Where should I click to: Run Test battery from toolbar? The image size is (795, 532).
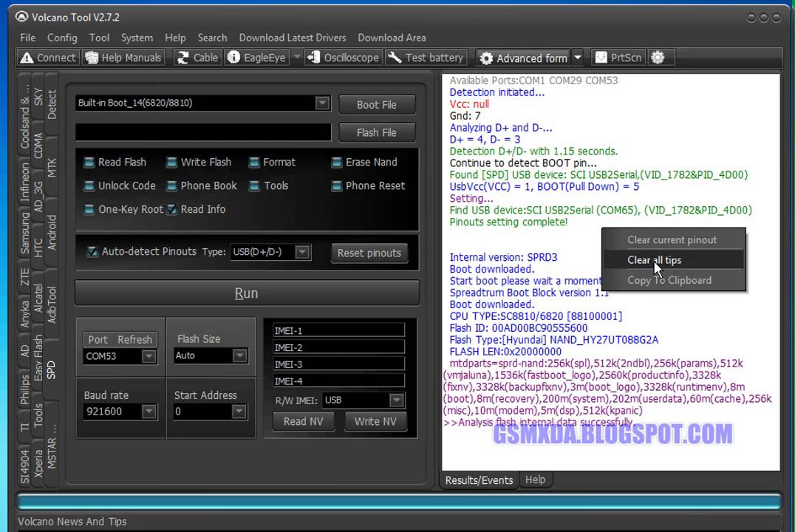point(426,58)
